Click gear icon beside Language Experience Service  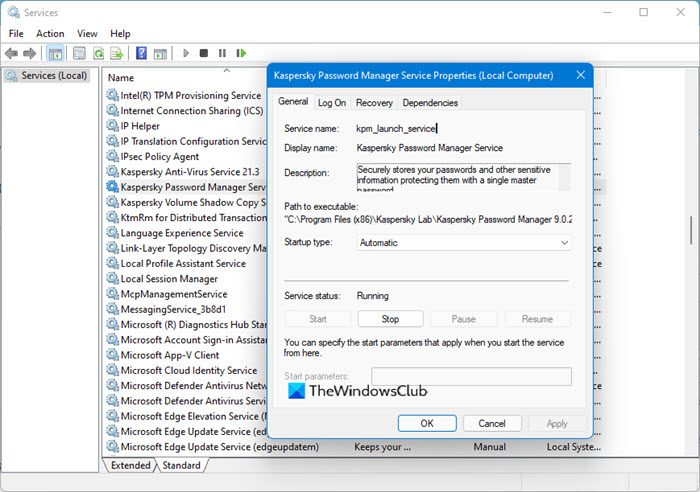point(112,233)
